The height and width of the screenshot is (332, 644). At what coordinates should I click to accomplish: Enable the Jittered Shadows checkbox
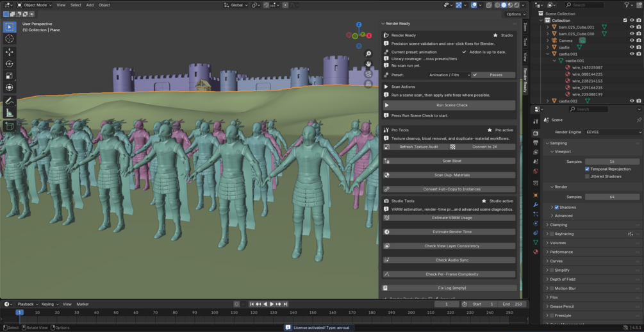point(587,176)
